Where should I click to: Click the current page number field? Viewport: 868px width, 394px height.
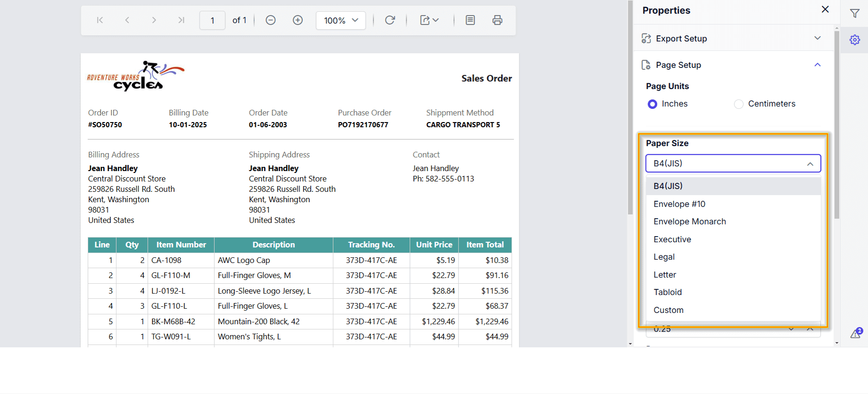point(212,20)
